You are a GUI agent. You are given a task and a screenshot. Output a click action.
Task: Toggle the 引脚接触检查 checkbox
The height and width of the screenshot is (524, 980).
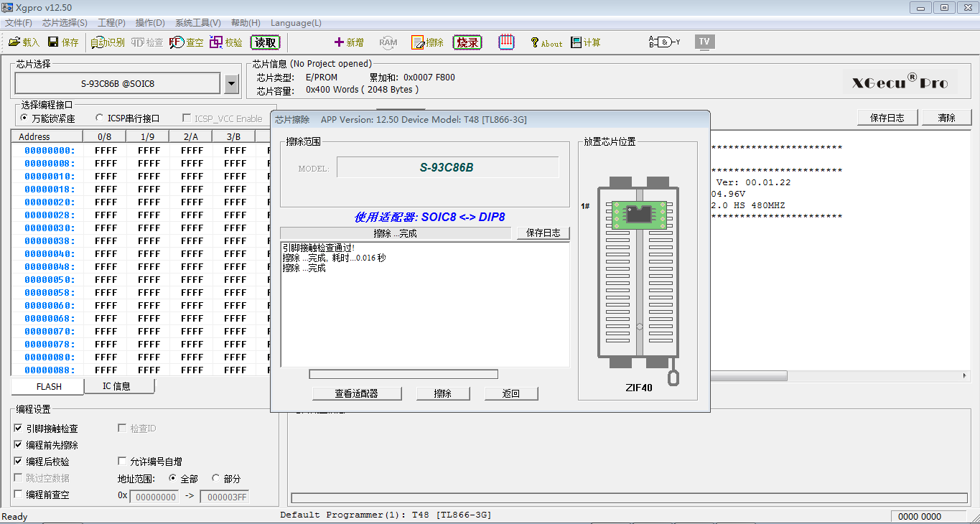[x=19, y=429]
